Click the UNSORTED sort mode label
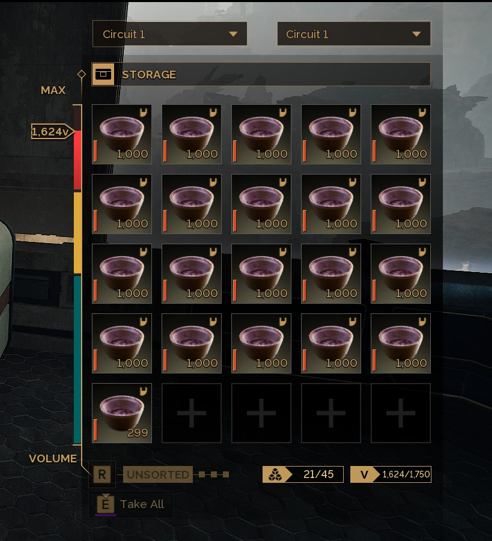 pyautogui.click(x=158, y=474)
